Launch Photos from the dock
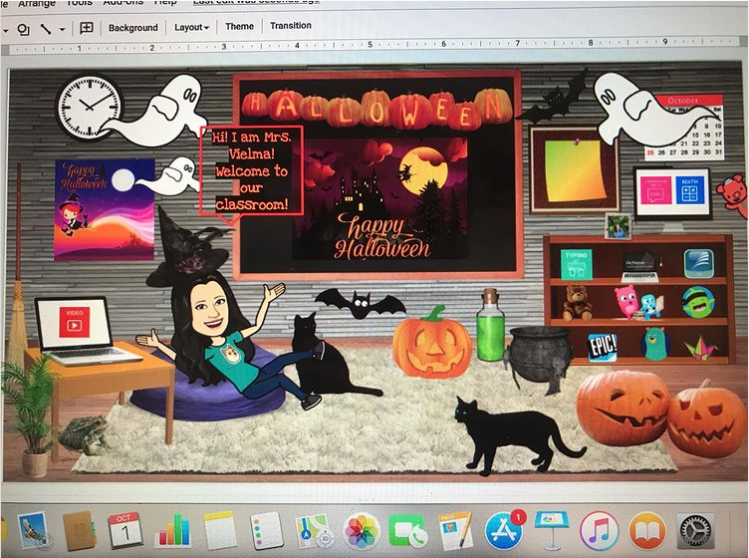The image size is (749, 558). [361, 530]
